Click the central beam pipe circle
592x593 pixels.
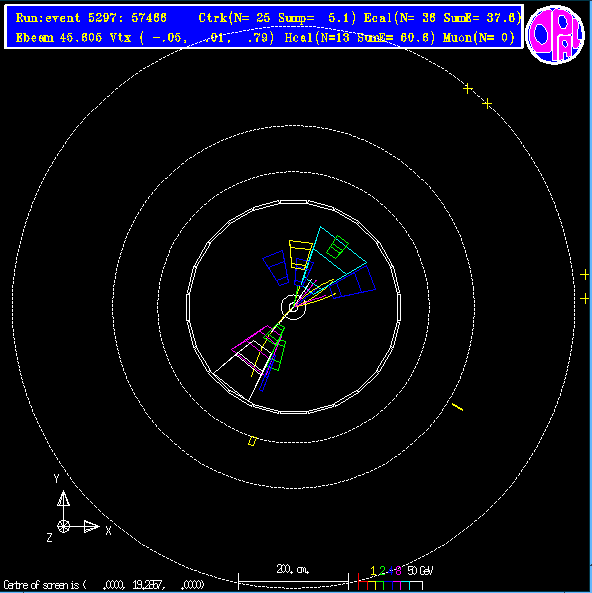tap(293, 307)
